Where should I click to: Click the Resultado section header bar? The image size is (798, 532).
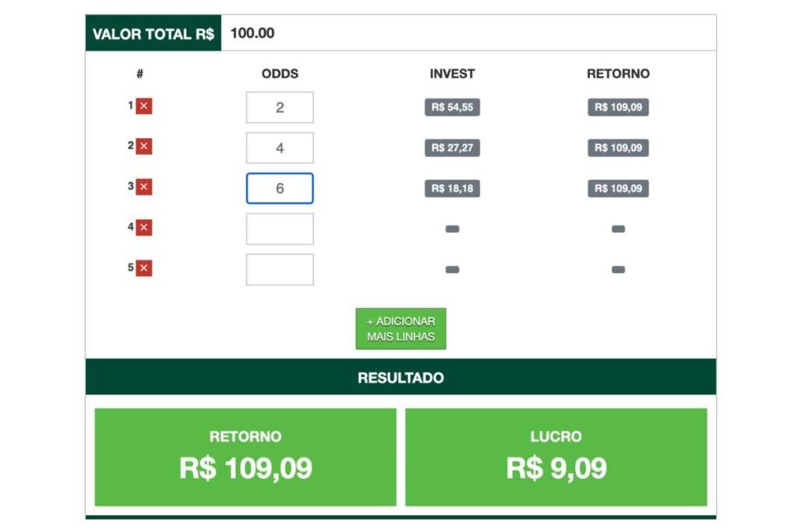click(x=401, y=378)
